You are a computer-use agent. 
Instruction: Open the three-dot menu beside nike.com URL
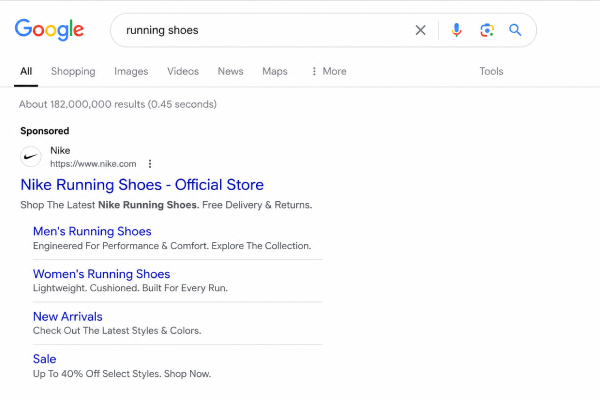tap(150, 164)
